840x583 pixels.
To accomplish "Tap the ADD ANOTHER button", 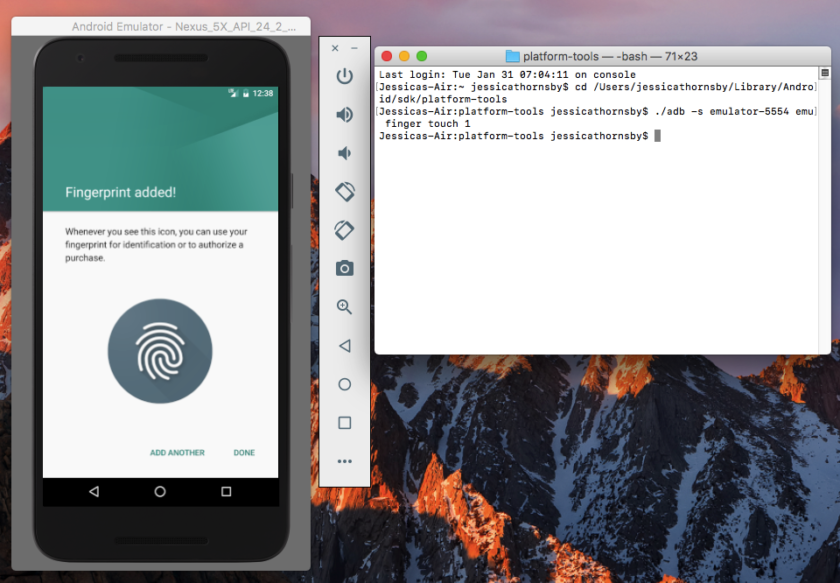I will click(176, 452).
